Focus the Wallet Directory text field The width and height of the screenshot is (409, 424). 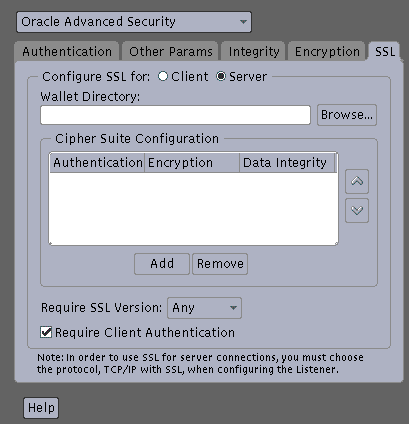click(x=175, y=115)
